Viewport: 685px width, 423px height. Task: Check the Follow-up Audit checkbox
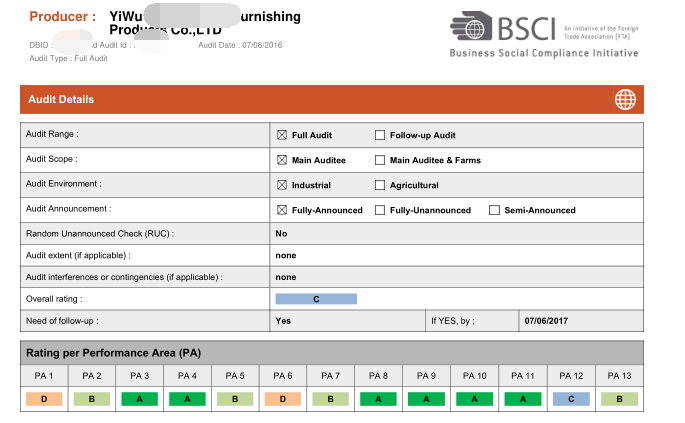(380, 135)
